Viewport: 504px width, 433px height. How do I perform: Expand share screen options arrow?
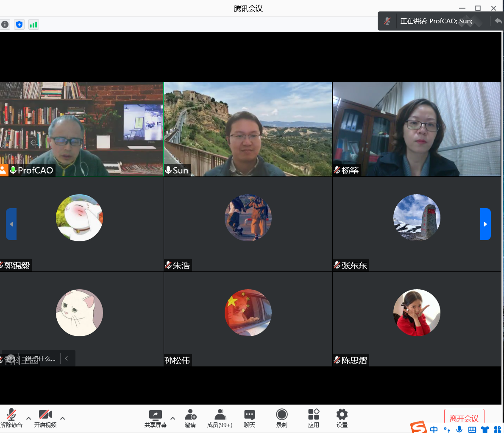(173, 418)
